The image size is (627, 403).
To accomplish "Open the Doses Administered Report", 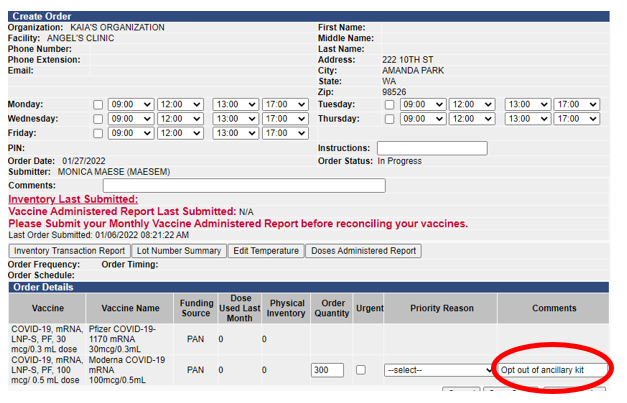I will click(x=363, y=251).
